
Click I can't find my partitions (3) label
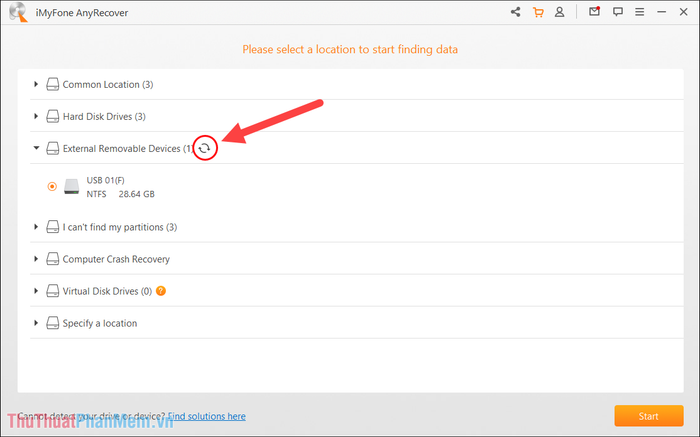click(x=120, y=227)
